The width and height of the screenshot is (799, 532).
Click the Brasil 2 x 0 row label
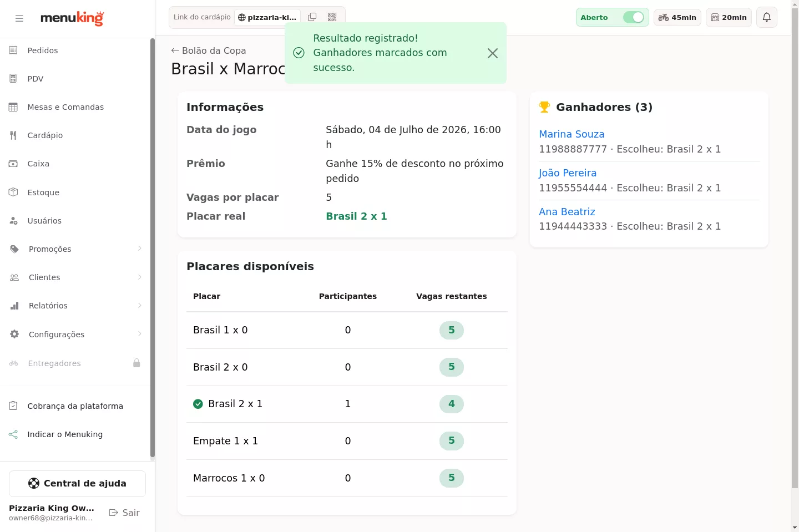220,367
